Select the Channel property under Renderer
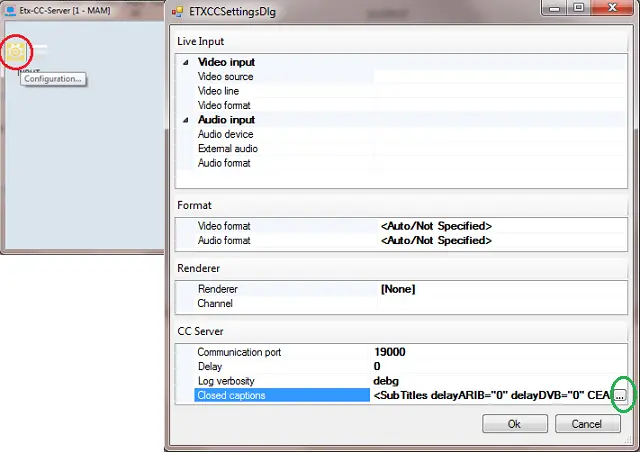Image resolution: width=640 pixels, height=453 pixels. click(x=215, y=303)
